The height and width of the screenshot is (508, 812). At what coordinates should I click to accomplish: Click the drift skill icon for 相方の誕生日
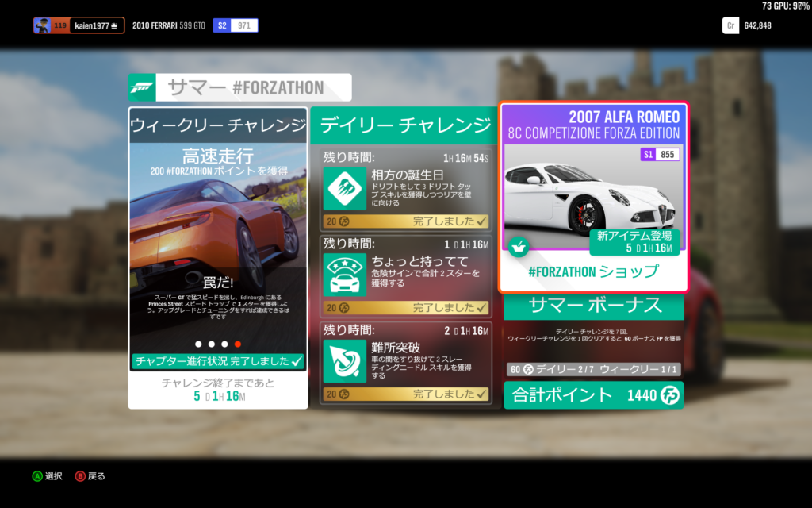pos(344,188)
